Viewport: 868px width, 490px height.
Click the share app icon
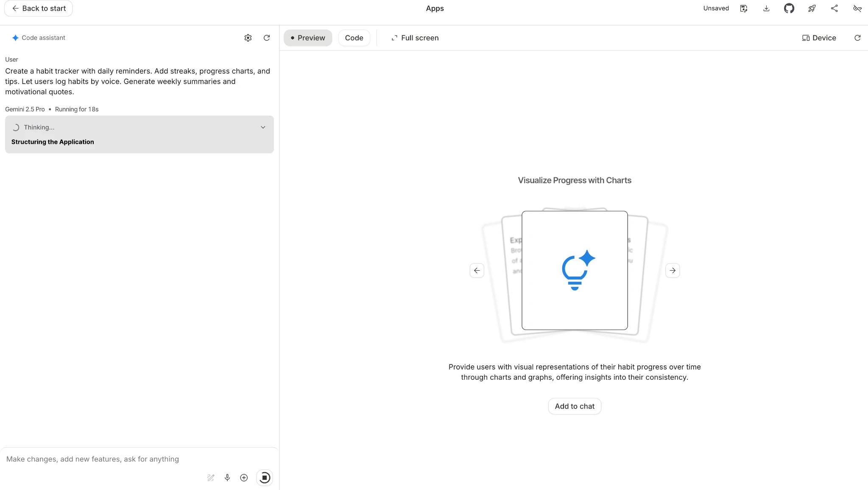tap(834, 8)
